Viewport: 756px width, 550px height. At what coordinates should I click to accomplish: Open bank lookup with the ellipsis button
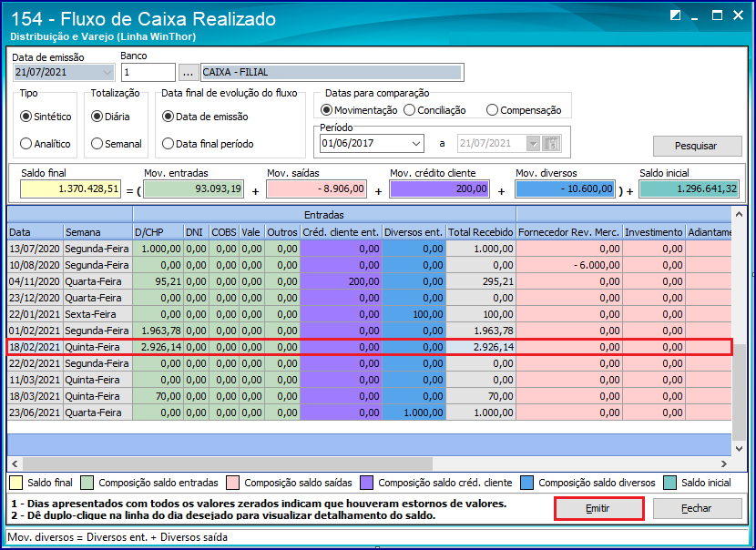point(188,73)
